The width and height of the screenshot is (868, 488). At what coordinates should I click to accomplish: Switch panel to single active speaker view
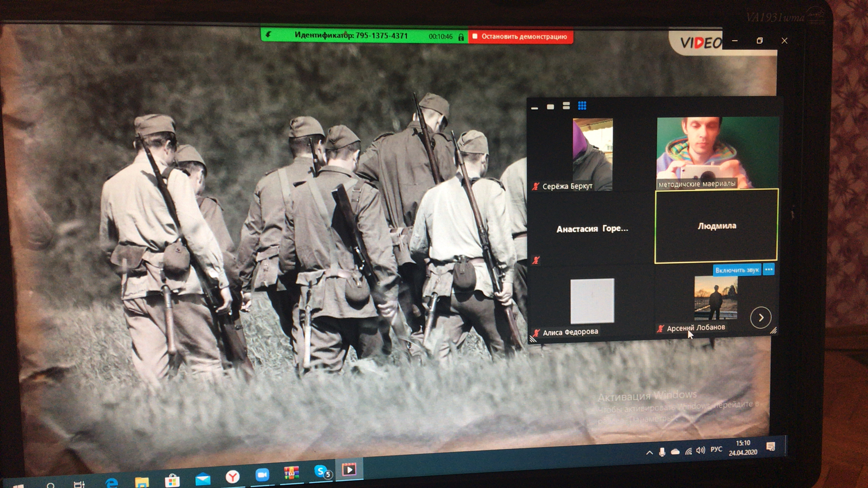click(x=550, y=107)
